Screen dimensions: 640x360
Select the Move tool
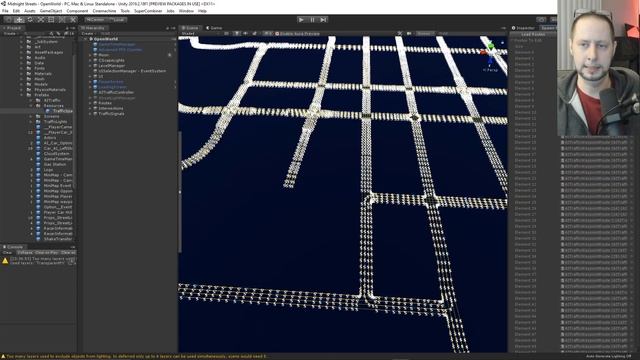[19, 20]
